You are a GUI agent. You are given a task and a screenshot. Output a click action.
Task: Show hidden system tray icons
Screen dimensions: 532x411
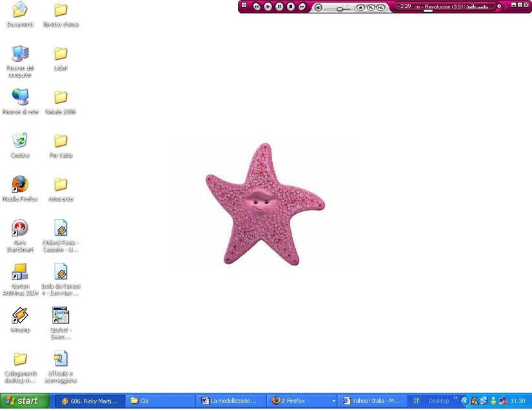[465, 401]
